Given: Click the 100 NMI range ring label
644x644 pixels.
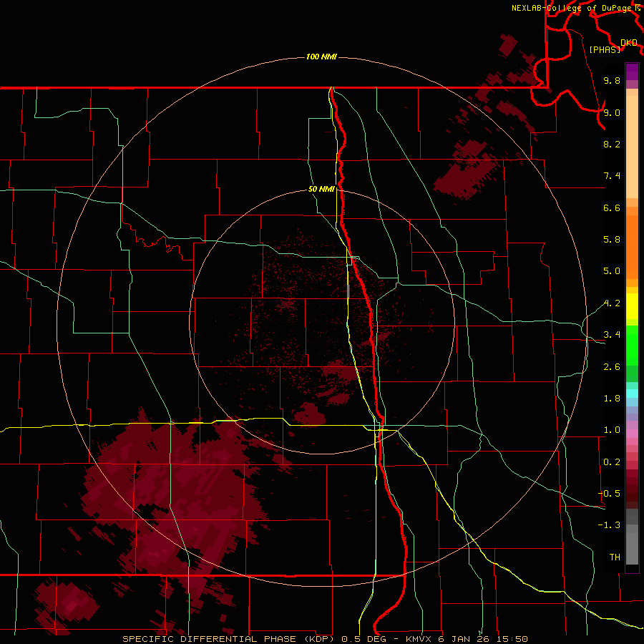Looking at the screenshot, I should [x=321, y=57].
